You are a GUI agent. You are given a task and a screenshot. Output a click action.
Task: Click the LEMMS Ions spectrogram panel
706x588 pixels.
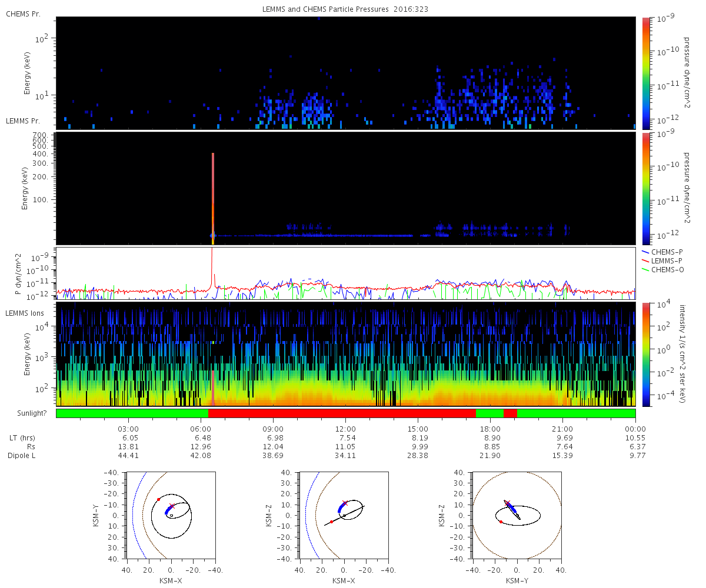tap(346, 355)
